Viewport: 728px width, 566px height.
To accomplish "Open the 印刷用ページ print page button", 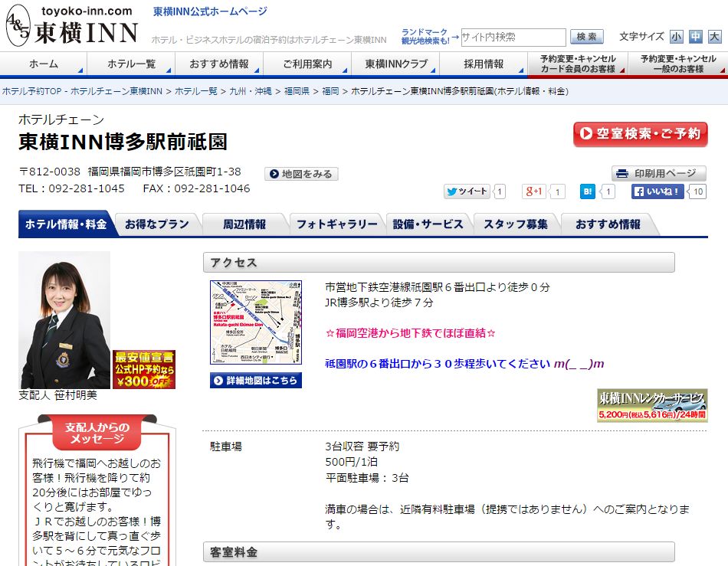I will [x=659, y=174].
